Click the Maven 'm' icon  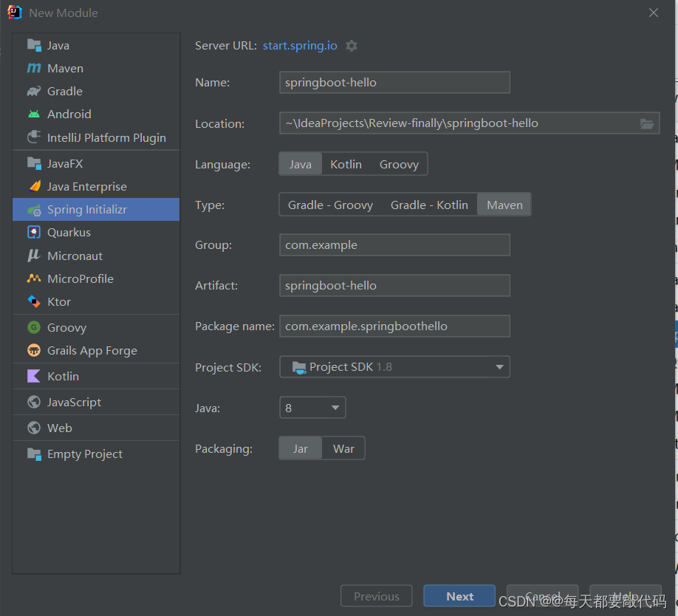click(34, 68)
